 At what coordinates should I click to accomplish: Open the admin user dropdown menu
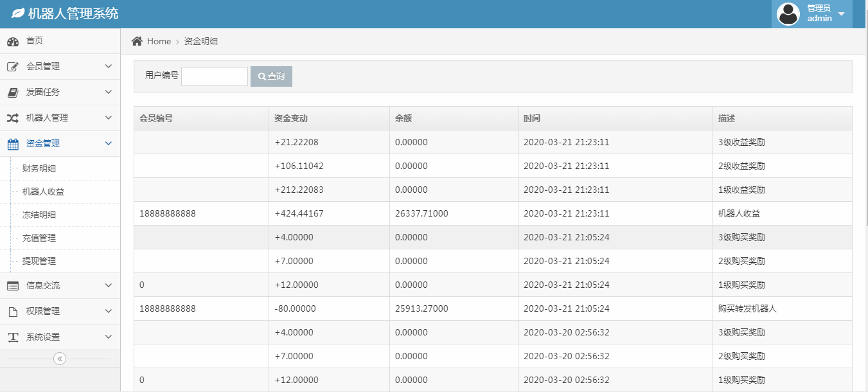[x=812, y=13]
